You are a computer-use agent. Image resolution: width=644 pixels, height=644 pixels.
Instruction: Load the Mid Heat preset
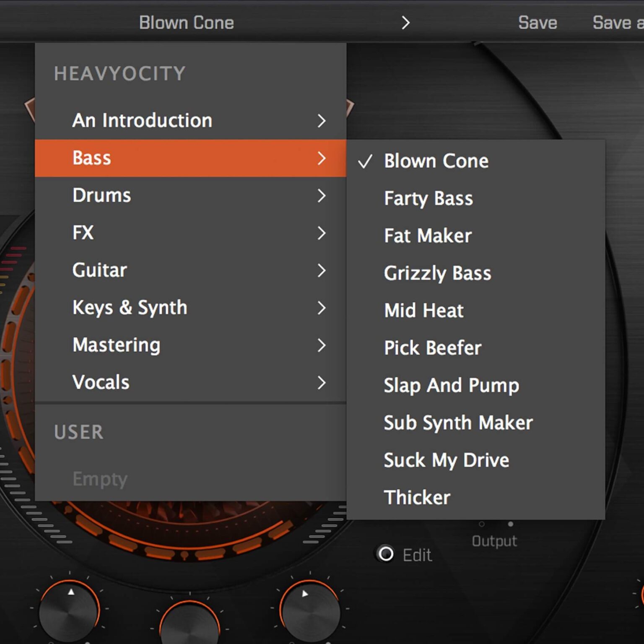click(x=424, y=311)
